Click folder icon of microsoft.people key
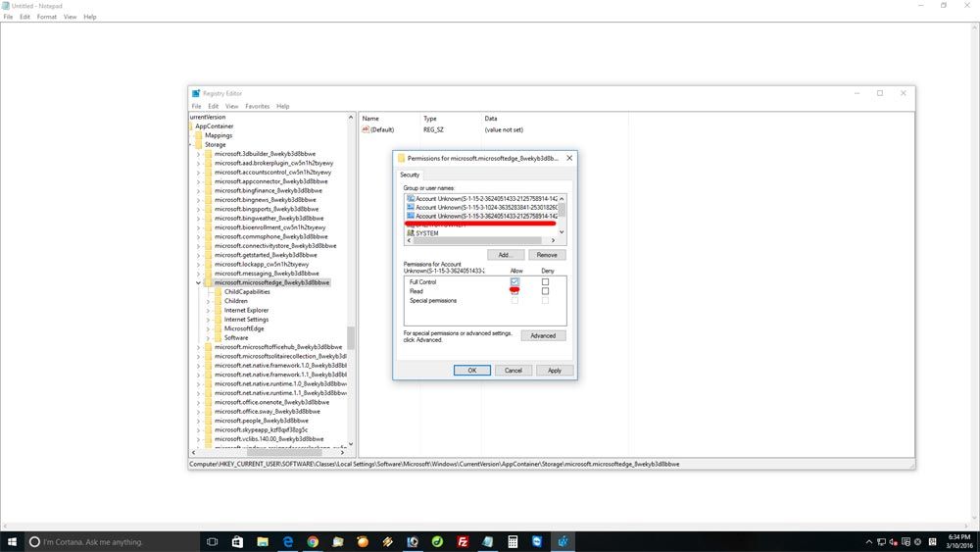The width and height of the screenshot is (980, 552). (x=208, y=421)
